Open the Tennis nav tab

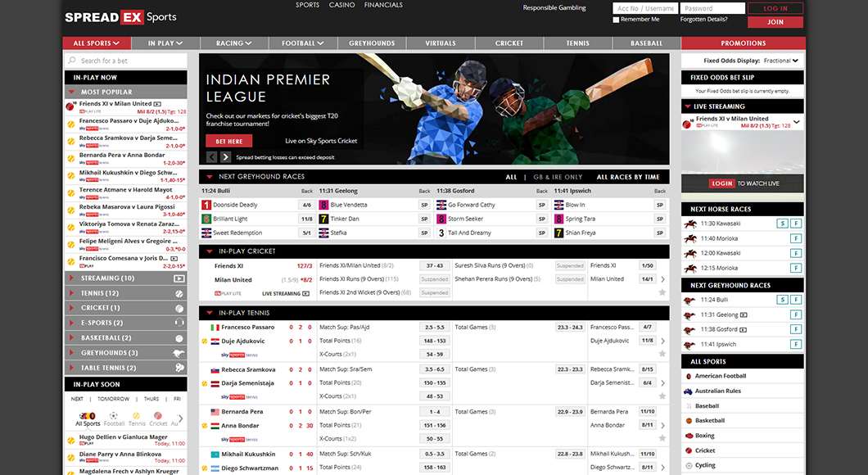point(578,43)
